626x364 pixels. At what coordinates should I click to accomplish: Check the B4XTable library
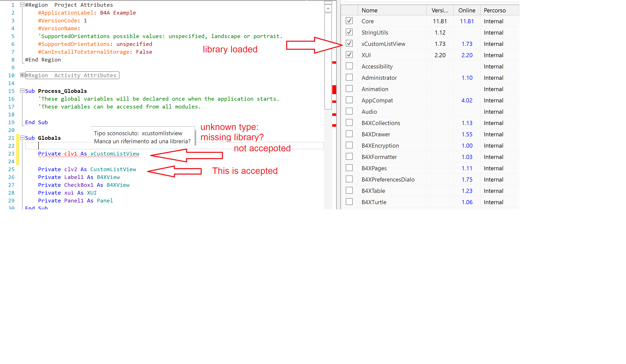349,190
